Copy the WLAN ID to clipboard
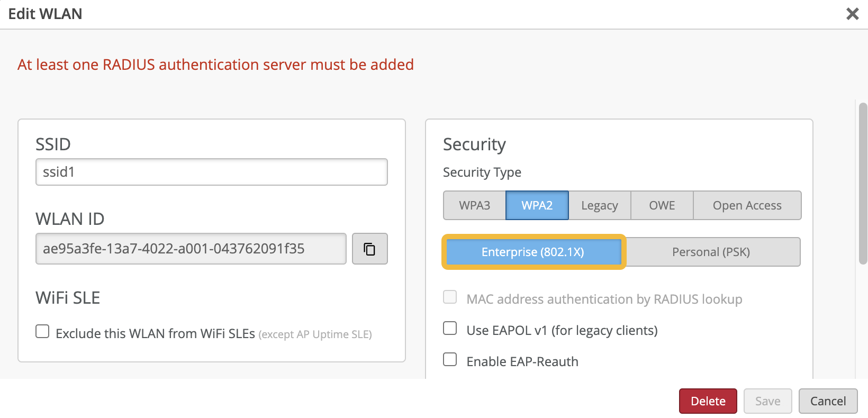868x418 pixels. pyautogui.click(x=369, y=249)
